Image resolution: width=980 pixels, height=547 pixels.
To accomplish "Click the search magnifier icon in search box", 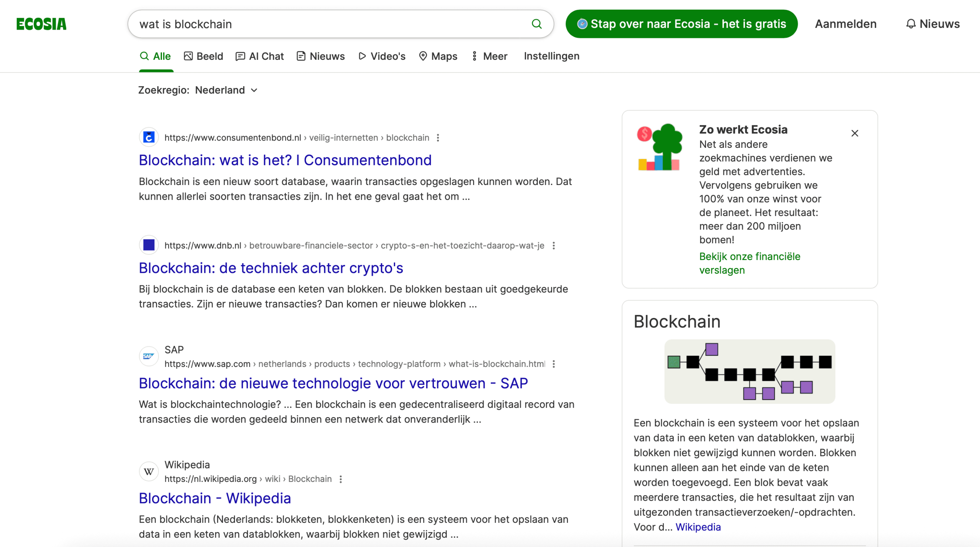I will click(x=537, y=24).
